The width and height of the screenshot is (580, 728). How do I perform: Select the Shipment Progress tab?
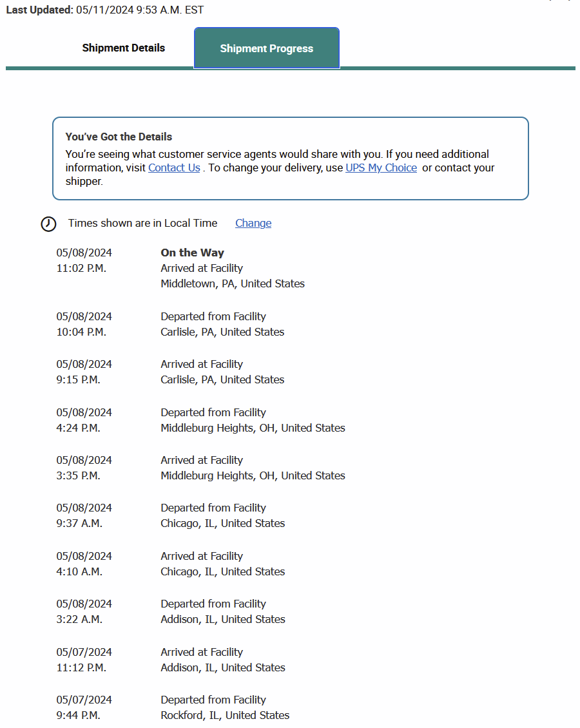(x=266, y=48)
